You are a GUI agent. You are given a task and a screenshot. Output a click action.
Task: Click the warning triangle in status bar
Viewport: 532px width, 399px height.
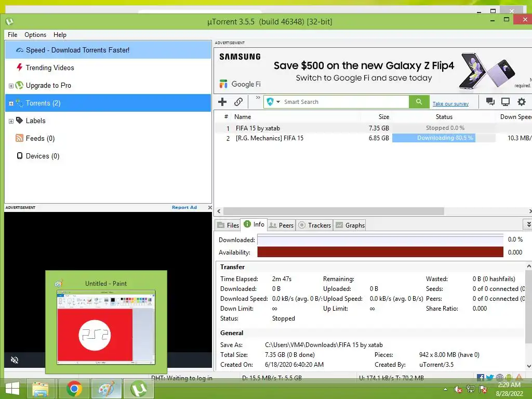(x=519, y=378)
